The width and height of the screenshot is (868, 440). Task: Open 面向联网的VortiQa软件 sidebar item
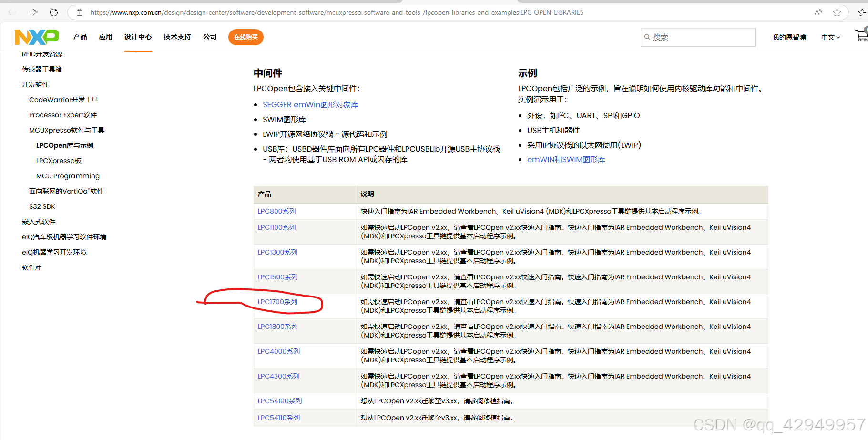pyautogui.click(x=66, y=191)
